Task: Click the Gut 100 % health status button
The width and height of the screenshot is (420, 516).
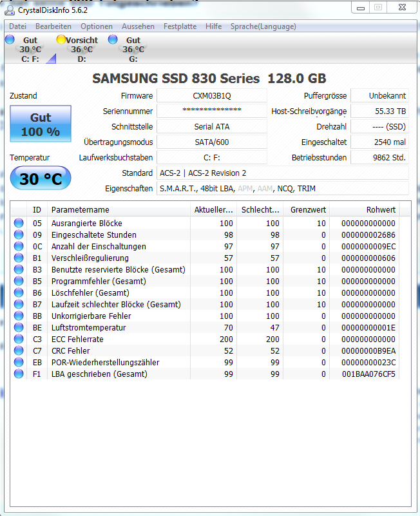Action: tap(41, 124)
